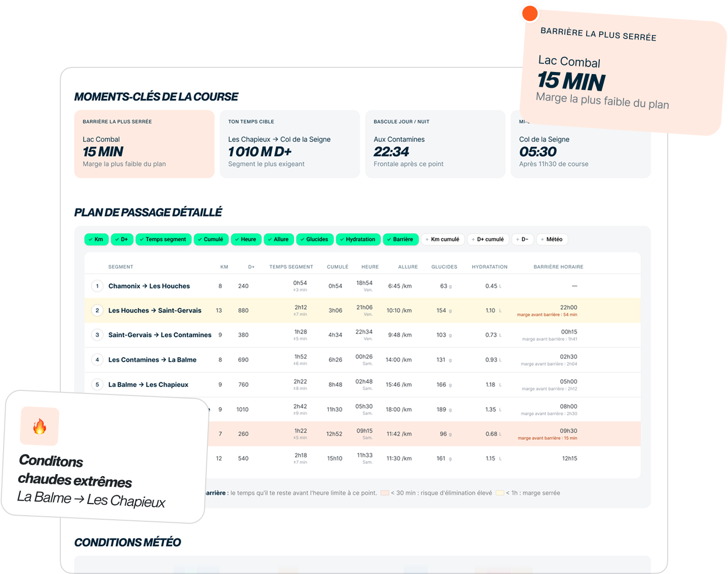Click the 1010 D+ table value
The height and width of the screenshot is (574, 728).
[x=242, y=409]
